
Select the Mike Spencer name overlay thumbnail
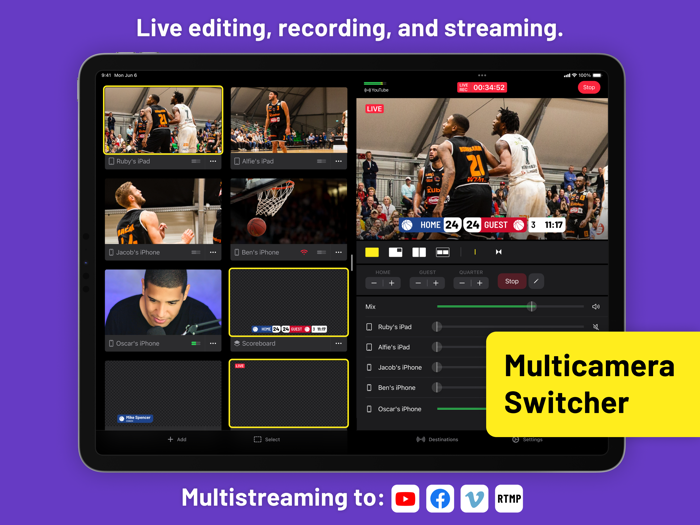pyautogui.click(x=163, y=395)
